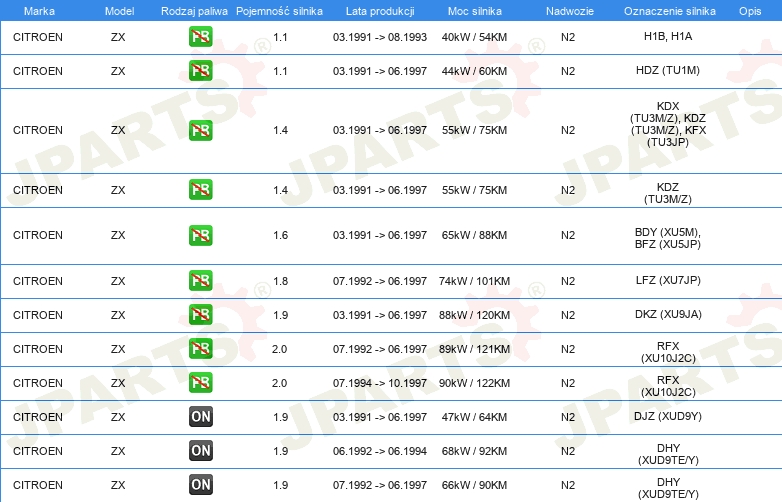Click the petrol icon in the 89kW / 121KM row
The image size is (782, 502).
[x=200, y=348]
